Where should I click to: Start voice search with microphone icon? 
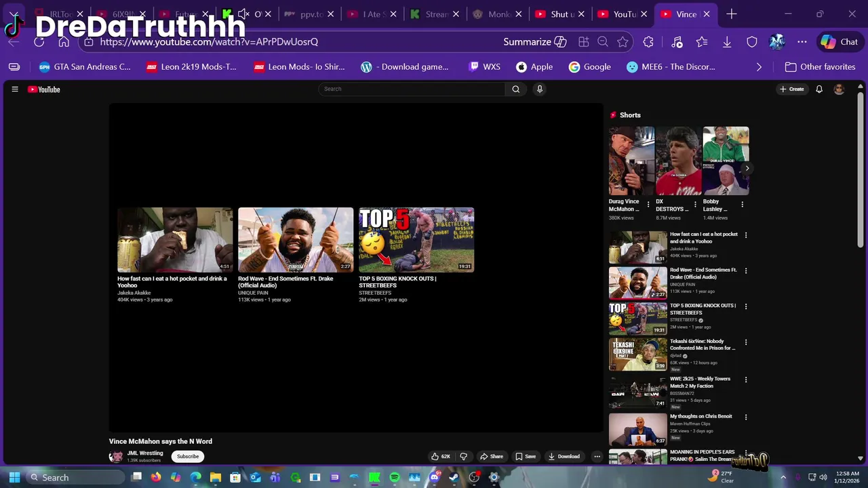coord(540,89)
